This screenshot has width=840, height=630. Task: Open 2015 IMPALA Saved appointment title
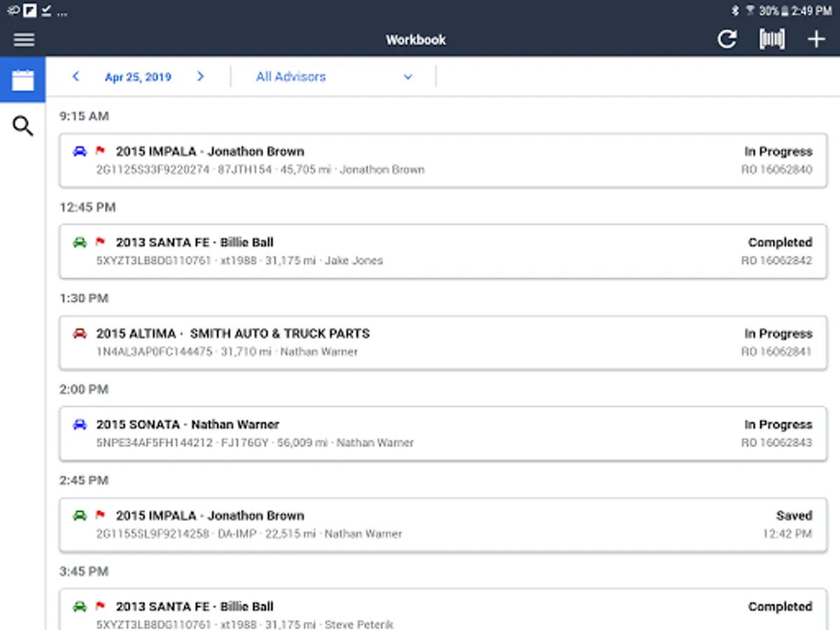point(210,516)
